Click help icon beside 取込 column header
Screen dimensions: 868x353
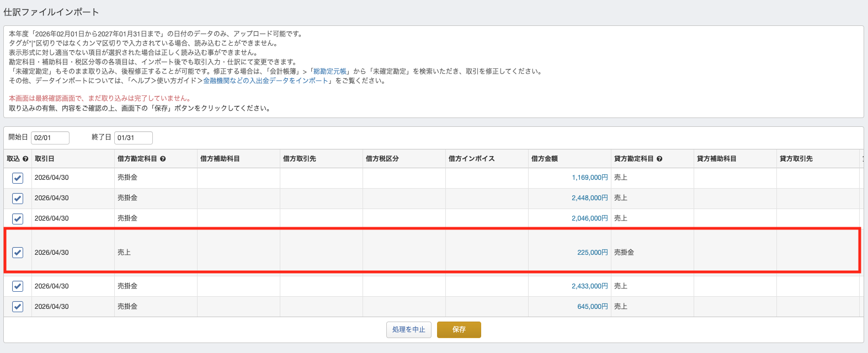(25, 159)
